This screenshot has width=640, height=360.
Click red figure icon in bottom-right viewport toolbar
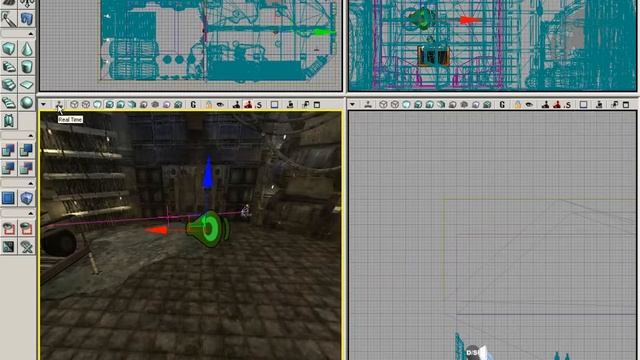point(557,105)
